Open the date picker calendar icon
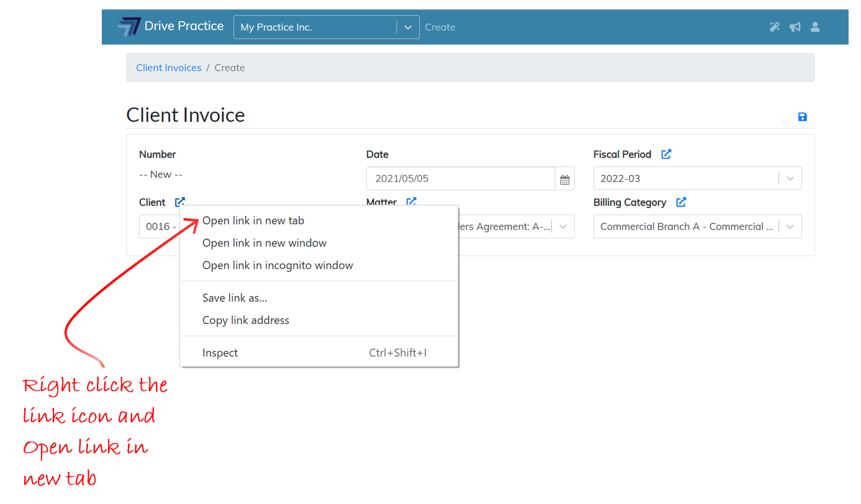The width and height of the screenshot is (861, 504). (564, 179)
